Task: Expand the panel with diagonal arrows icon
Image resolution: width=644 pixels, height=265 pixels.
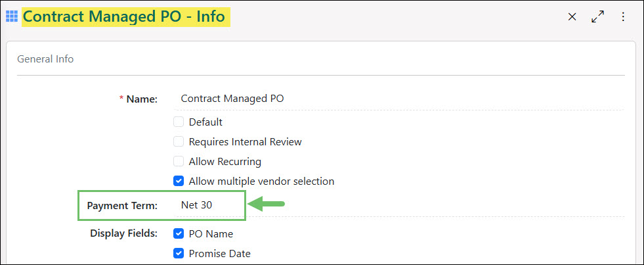Action: tap(597, 17)
